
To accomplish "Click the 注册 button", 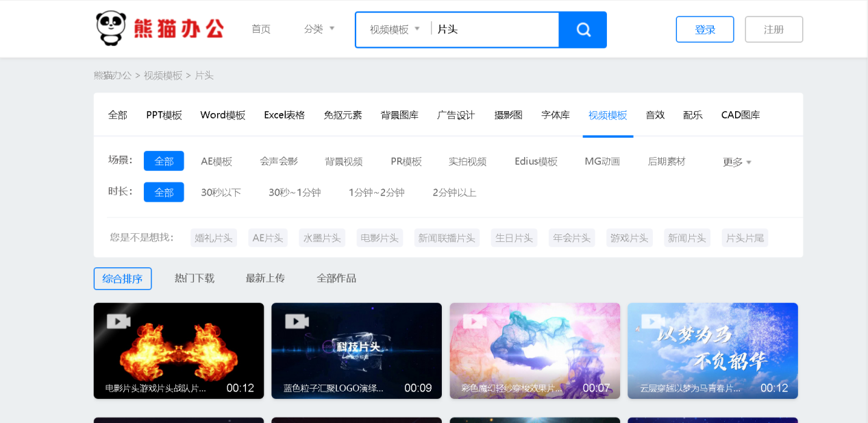I will point(773,29).
